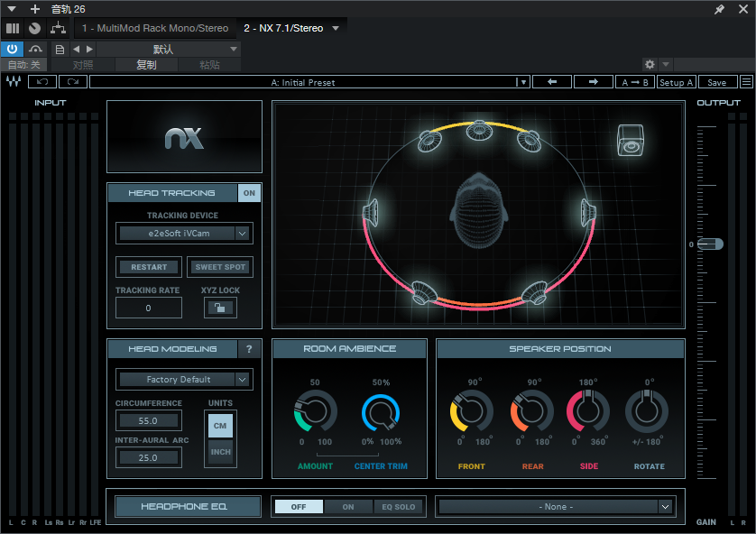This screenshot has height=534, width=756.
Task: Click the 3D head model in display
Action: 479,211
